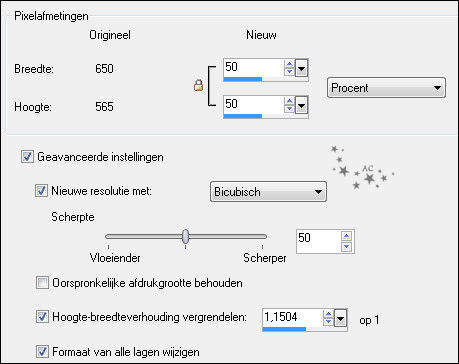Enable Oorspronkelijke afdrukgrootte behouden
The height and width of the screenshot is (364, 459).
(42, 283)
